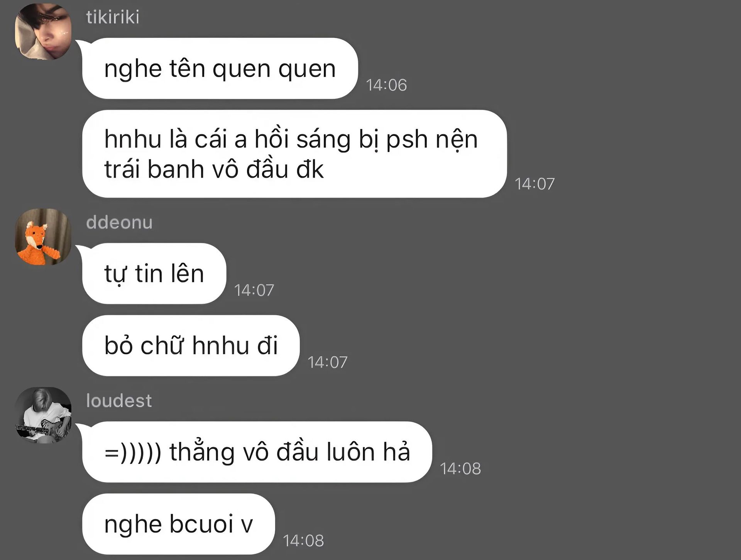Click the timestamp next to "bỏ chữ hnhu đi"
The width and height of the screenshot is (741, 560).
[x=327, y=362]
